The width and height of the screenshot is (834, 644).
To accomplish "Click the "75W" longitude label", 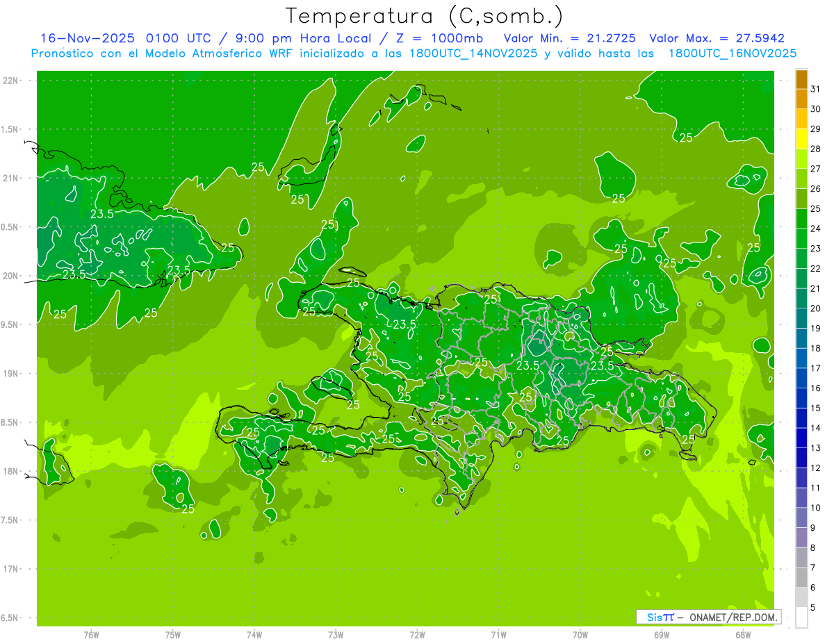I will pyautogui.click(x=173, y=635).
